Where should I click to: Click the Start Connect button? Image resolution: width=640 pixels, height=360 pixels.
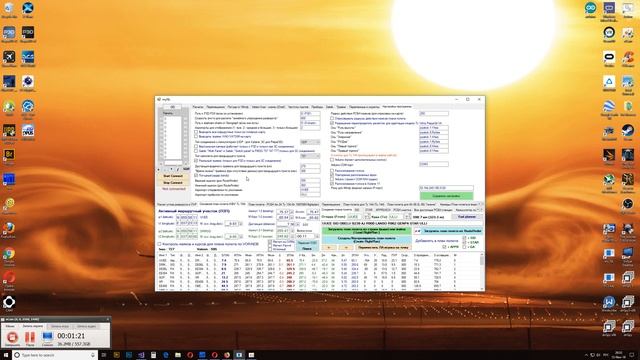coord(173,176)
